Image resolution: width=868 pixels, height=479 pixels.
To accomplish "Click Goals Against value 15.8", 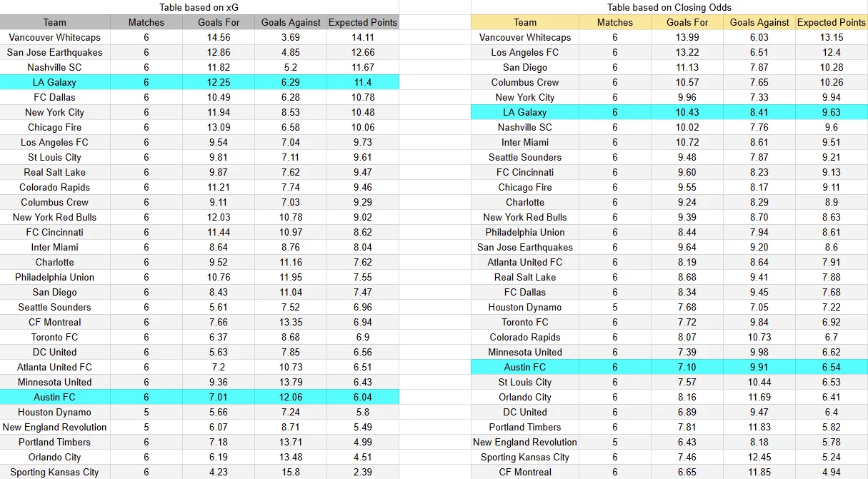I will [291, 472].
